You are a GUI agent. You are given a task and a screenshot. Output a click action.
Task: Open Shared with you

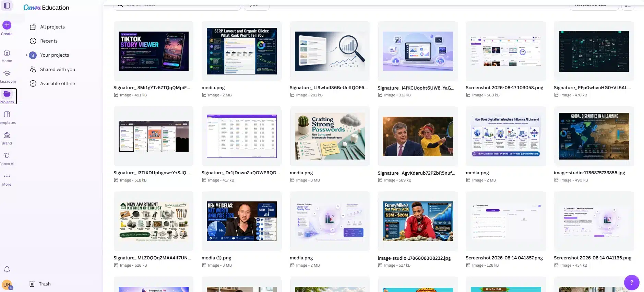pyautogui.click(x=58, y=69)
